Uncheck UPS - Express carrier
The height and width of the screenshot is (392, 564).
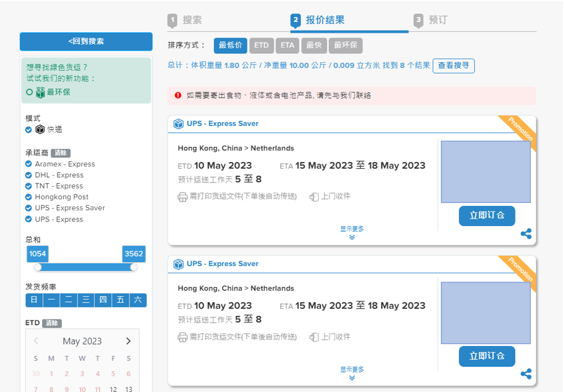point(29,219)
